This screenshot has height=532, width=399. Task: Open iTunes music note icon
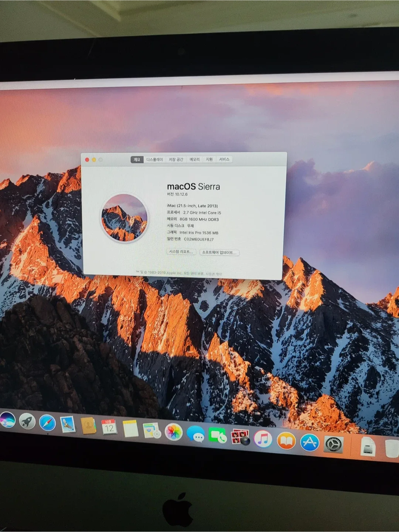click(x=263, y=439)
